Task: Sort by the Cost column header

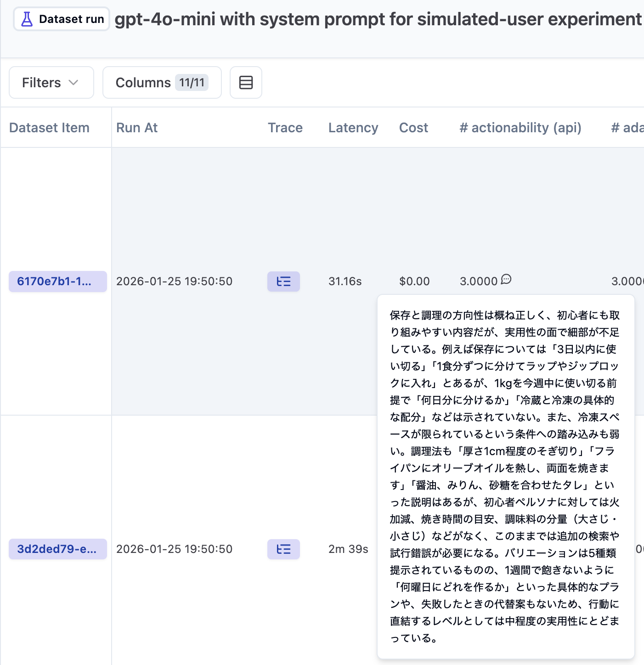Action: pos(413,128)
